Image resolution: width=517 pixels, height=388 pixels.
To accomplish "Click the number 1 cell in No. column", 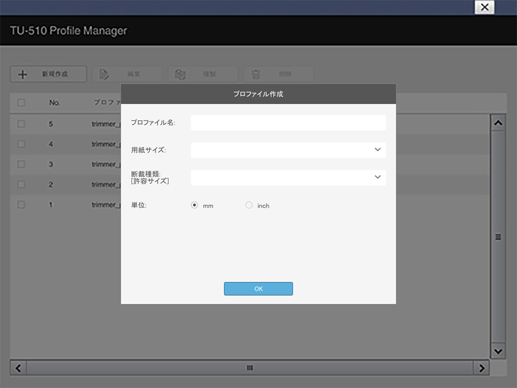I will coord(51,205).
